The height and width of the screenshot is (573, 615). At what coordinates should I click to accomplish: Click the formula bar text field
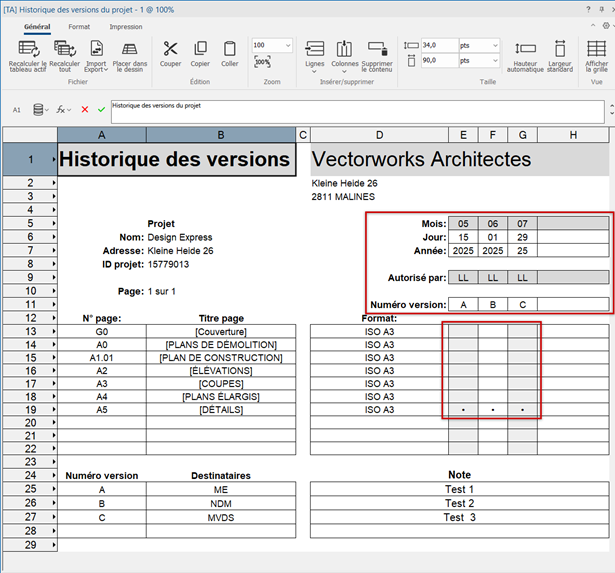coord(350,109)
